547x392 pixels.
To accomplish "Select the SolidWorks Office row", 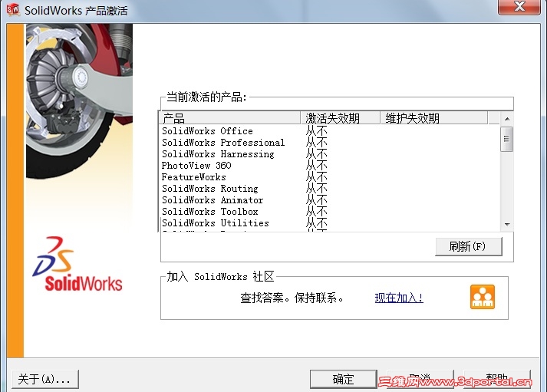I will click(x=331, y=131).
